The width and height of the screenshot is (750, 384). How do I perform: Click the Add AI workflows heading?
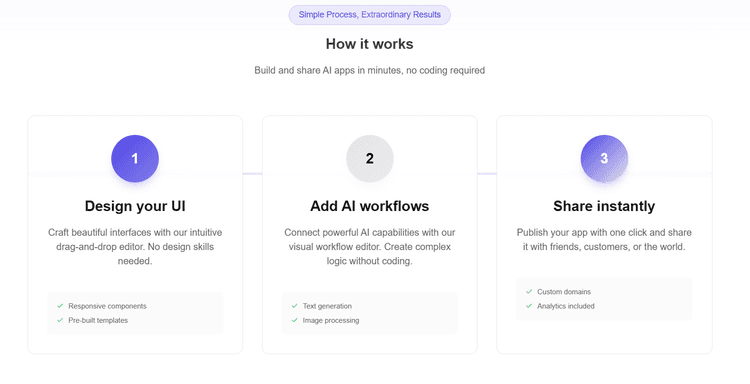370,206
